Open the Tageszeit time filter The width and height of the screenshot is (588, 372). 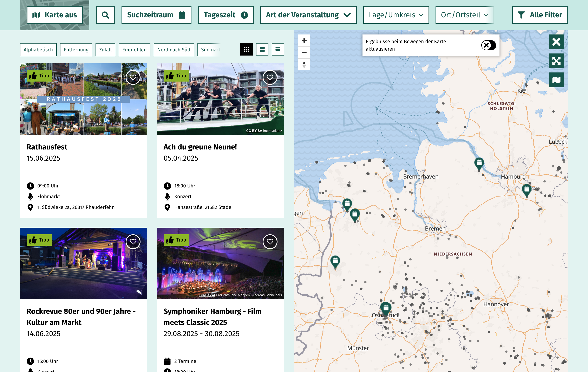click(226, 15)
